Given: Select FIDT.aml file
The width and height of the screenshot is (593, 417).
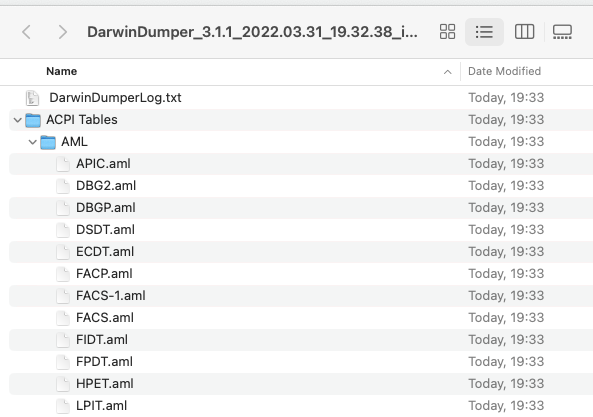Looking at the screenshot, I should point(102,339).
